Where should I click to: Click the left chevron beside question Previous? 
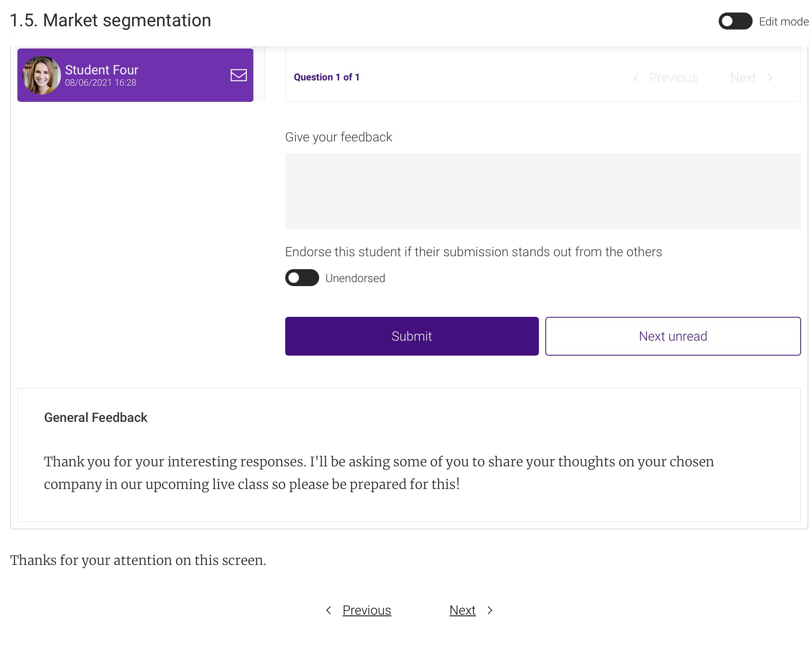(x=636, y=78)
